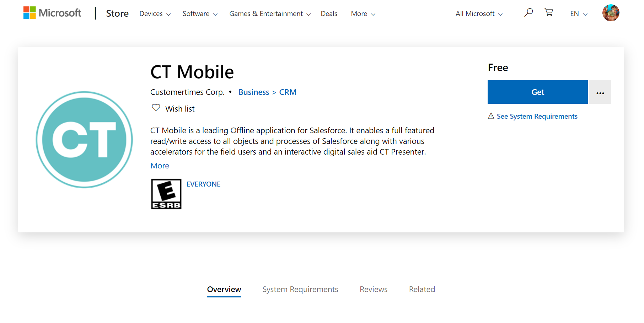The height and width of the screenshot is (323, 644).
Task: Expand Games & Entertainment menu
Action: coord(270,14)
